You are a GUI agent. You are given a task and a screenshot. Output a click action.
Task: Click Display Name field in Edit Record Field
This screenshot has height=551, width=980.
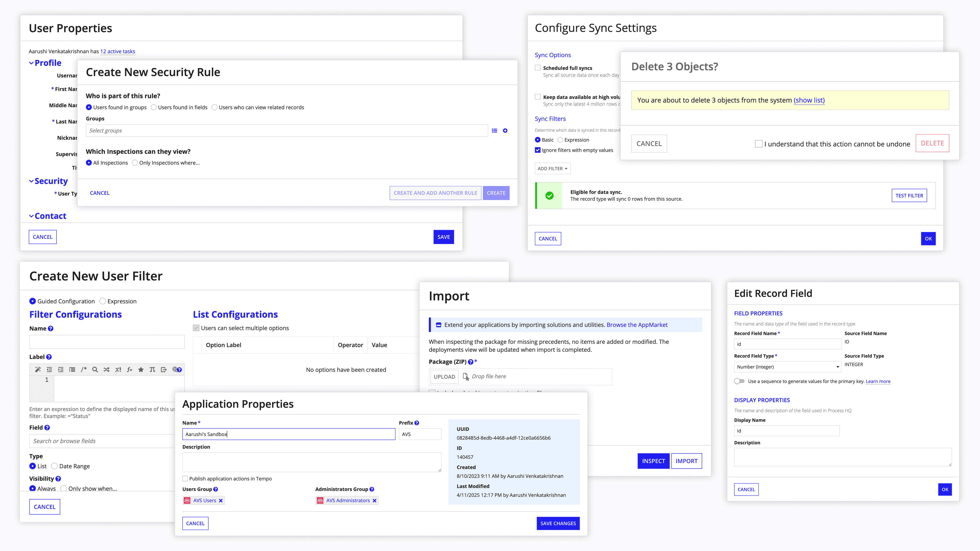[x=787, y=431]
